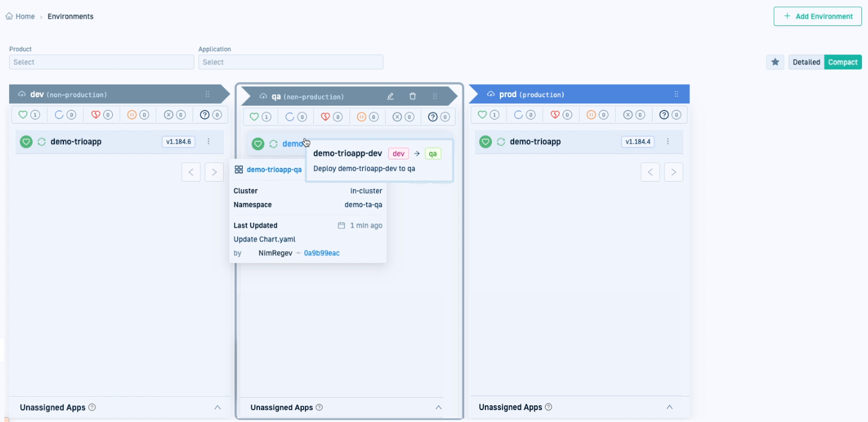Click next page arrow in prod column

674,172
